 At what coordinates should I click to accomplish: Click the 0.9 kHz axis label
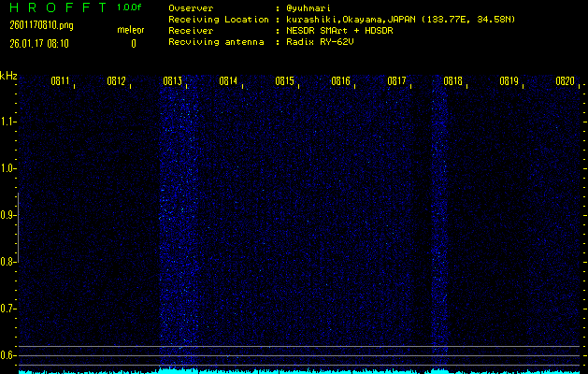pyautogui.click(x=7, y=215)
